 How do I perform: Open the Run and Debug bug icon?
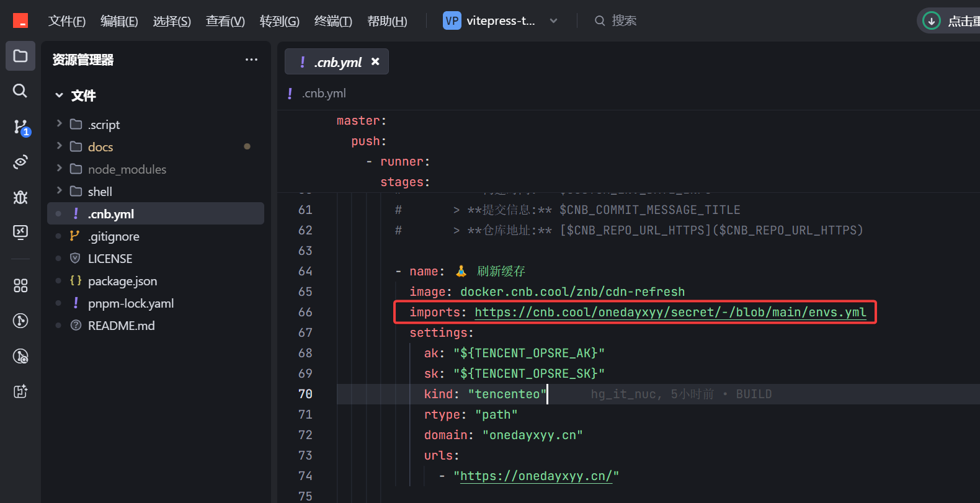pos(20,197)
